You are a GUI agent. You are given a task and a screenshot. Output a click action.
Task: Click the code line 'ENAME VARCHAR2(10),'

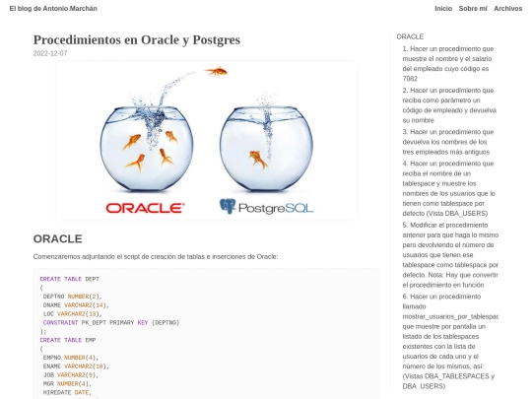tap(76, 366)
